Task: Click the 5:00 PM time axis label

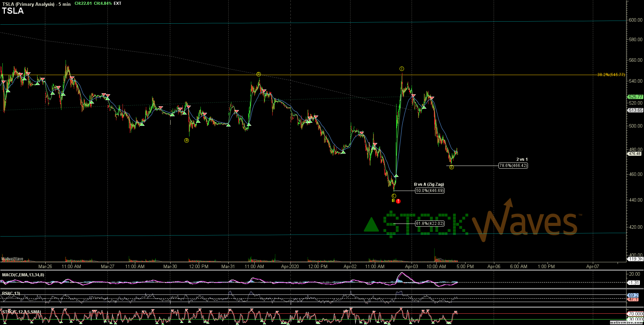Action: [465, 266]
